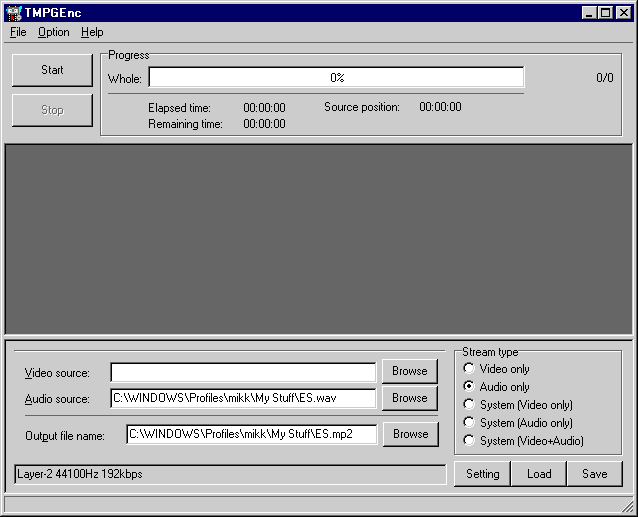Click the gray video preview area
This screenshot has height=517, width=638.
point(319,239)
